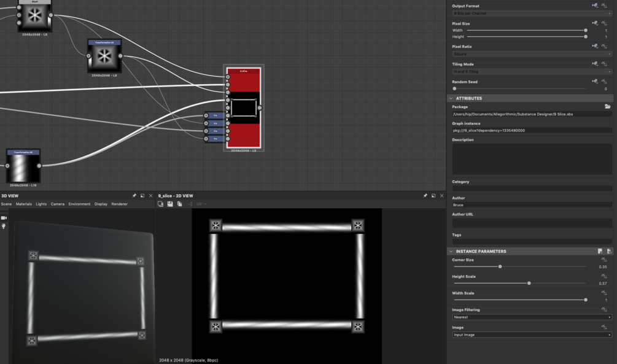Browse package folder icon

pyautogui.click(x=608, y=107)
